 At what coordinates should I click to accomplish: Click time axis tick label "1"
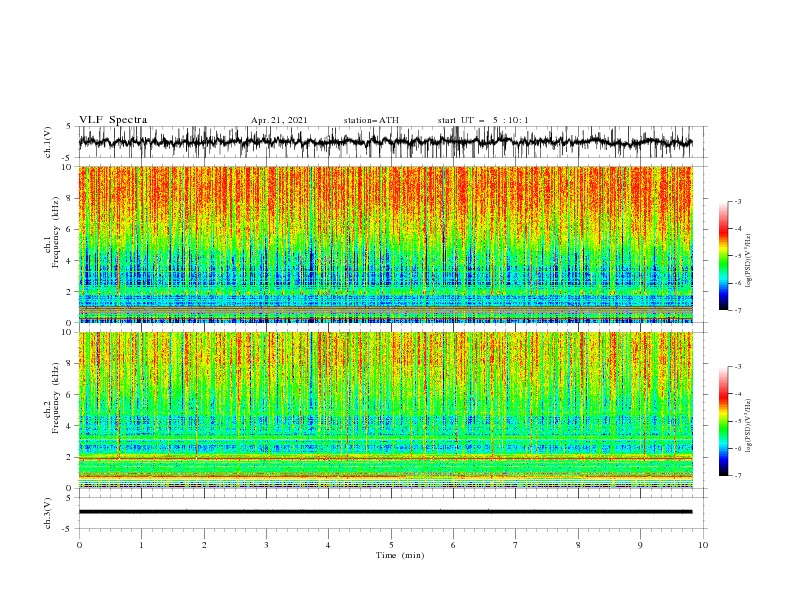click(x=141, y=545)
